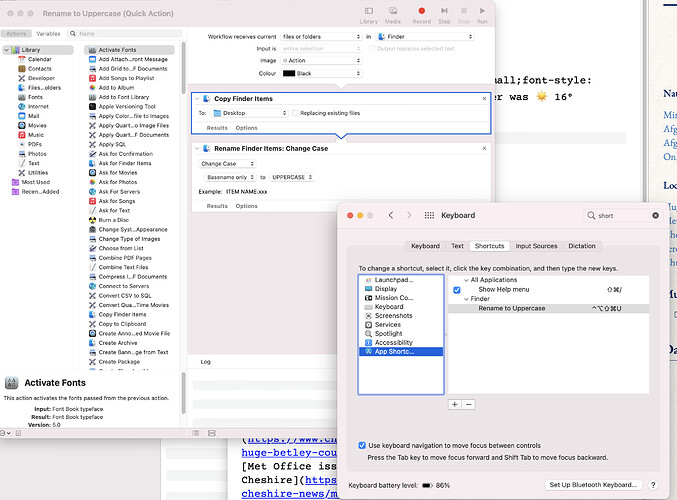Switch to the Text tab
This screenshot has height=500, width=677.
457,246
